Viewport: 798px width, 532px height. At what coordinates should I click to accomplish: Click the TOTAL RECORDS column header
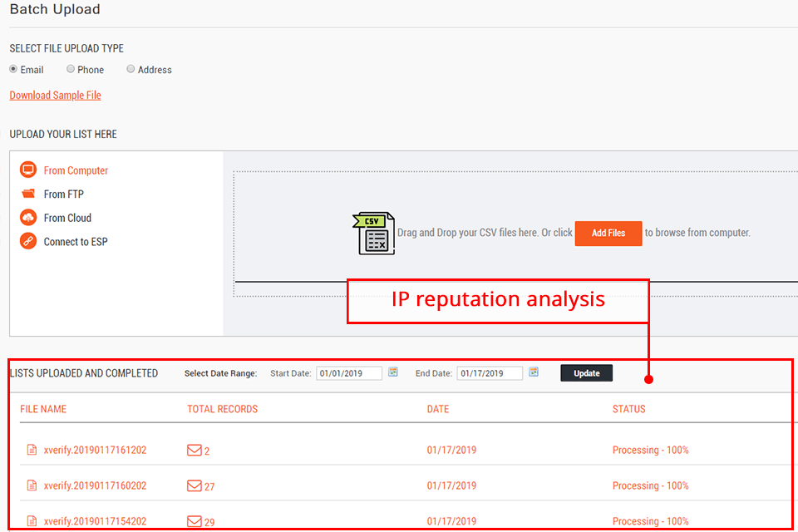tap(223, 409)
